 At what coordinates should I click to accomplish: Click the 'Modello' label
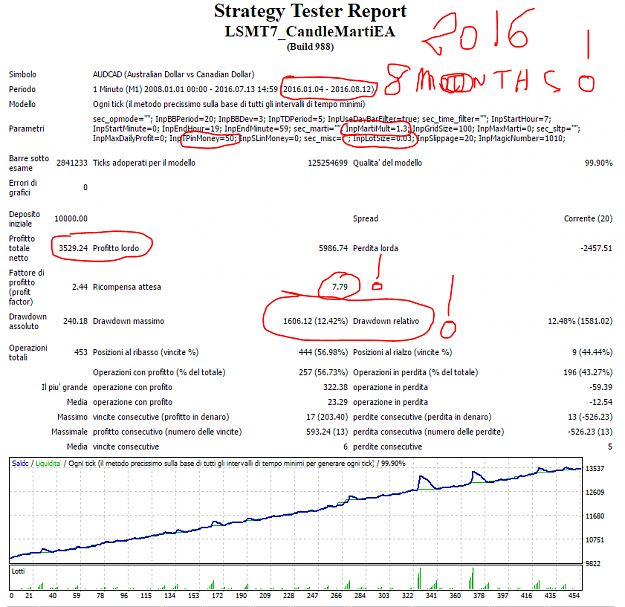(x=22, y=104)
